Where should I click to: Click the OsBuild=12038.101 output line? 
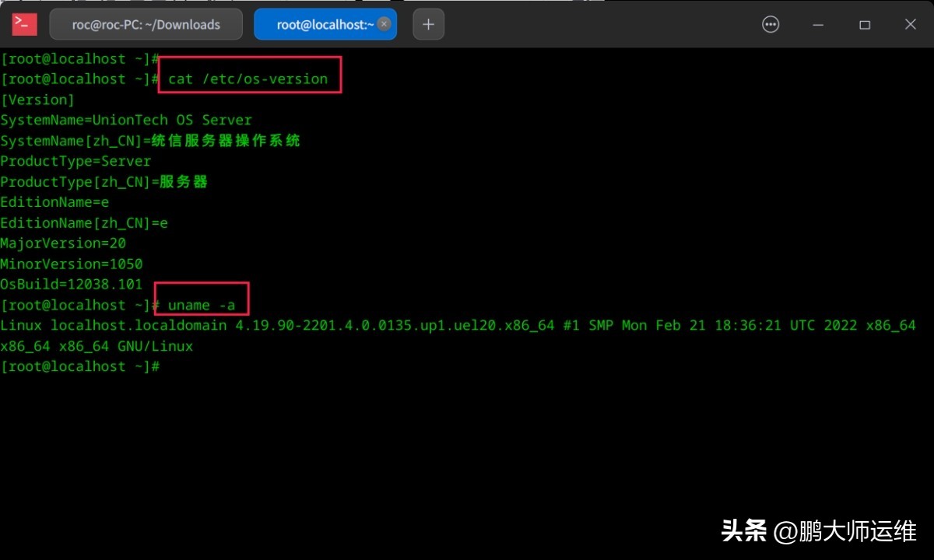click(72, 284)
